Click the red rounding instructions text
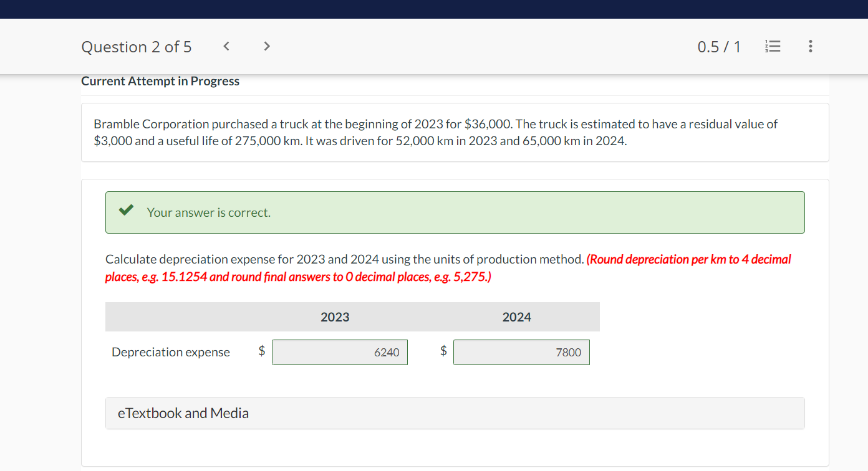Screen dimensions: 868x471 (448, 268)
